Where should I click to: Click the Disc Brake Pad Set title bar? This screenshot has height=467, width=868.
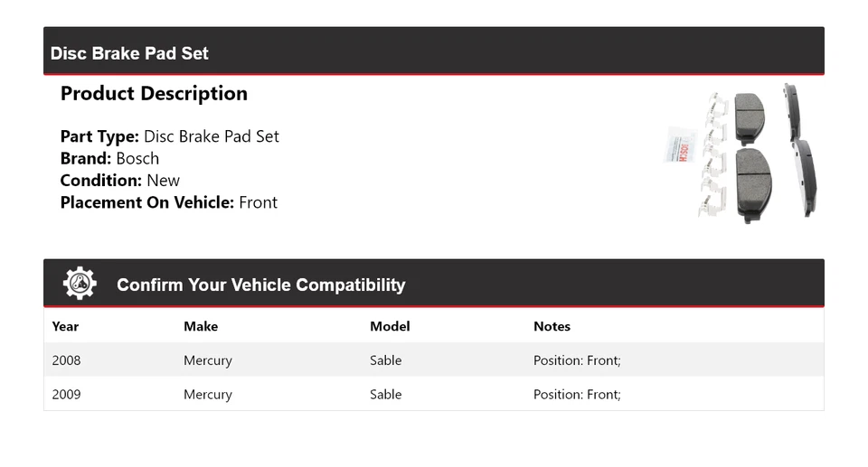coord(130,53)
